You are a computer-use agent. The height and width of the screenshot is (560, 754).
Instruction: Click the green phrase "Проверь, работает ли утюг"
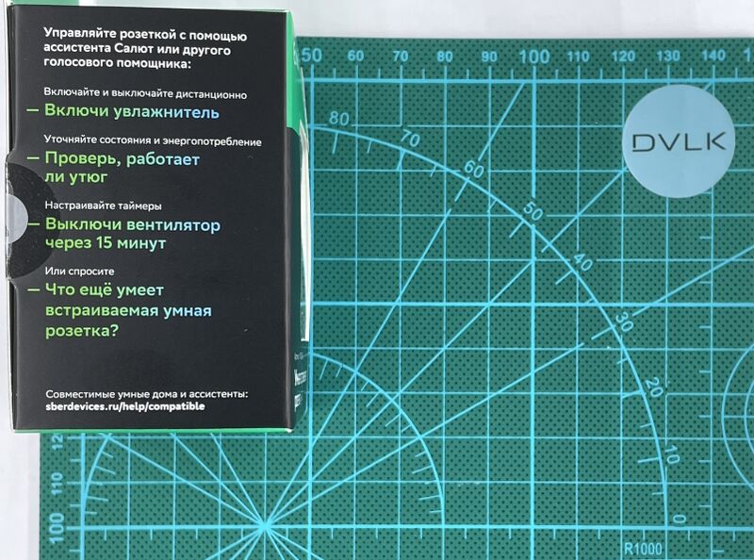(123, 168)
